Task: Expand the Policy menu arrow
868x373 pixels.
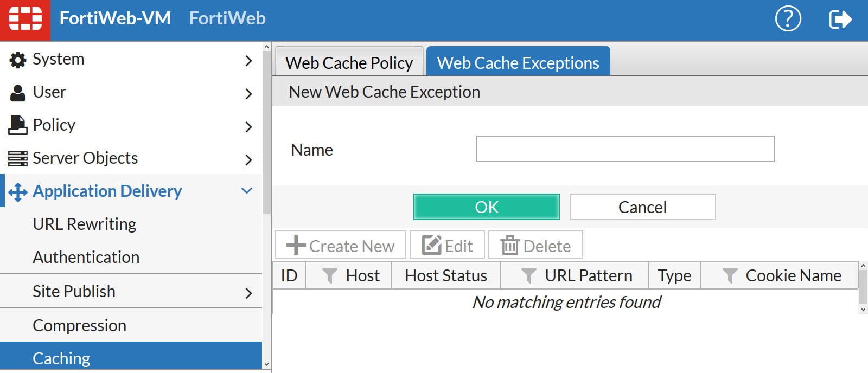Action: [x=248, y=126]
